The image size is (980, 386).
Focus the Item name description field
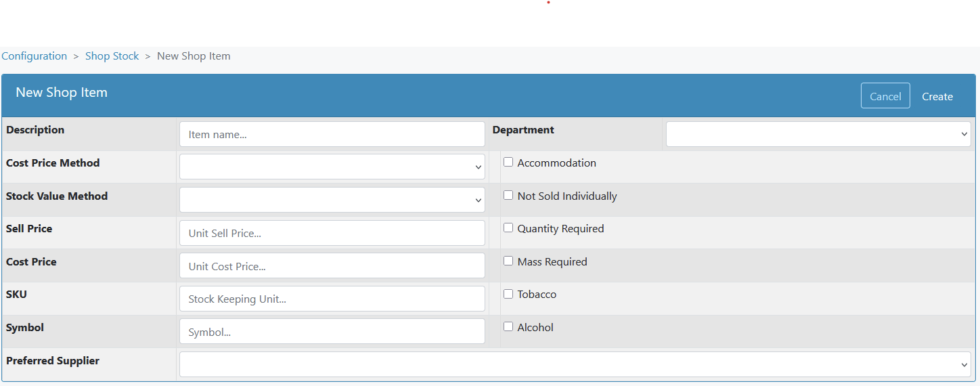coord(332,134)
